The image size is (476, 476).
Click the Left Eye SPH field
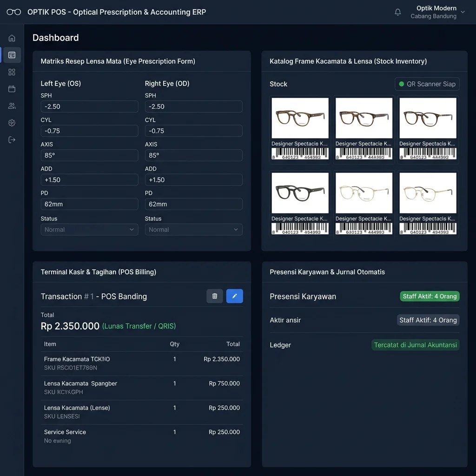(90, 106)
